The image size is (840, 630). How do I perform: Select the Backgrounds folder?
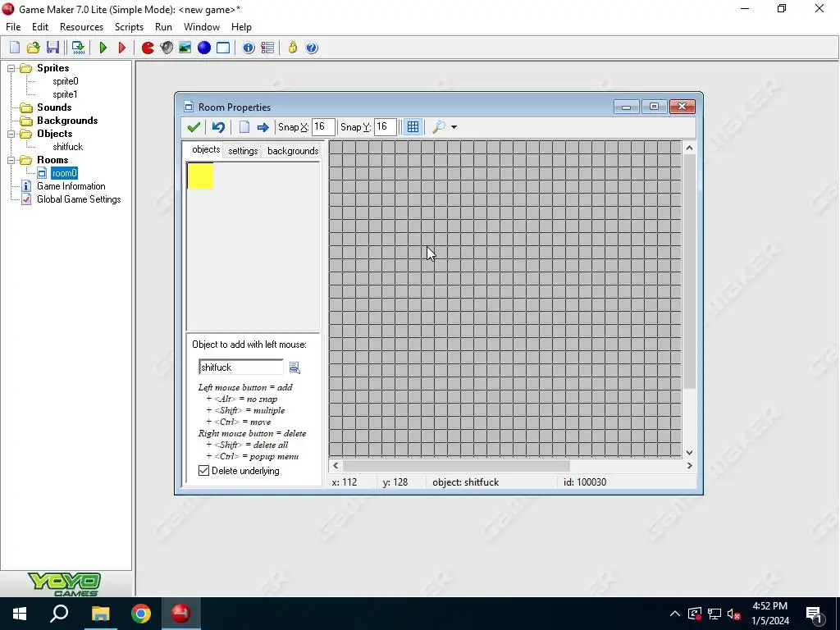(67, 121)
